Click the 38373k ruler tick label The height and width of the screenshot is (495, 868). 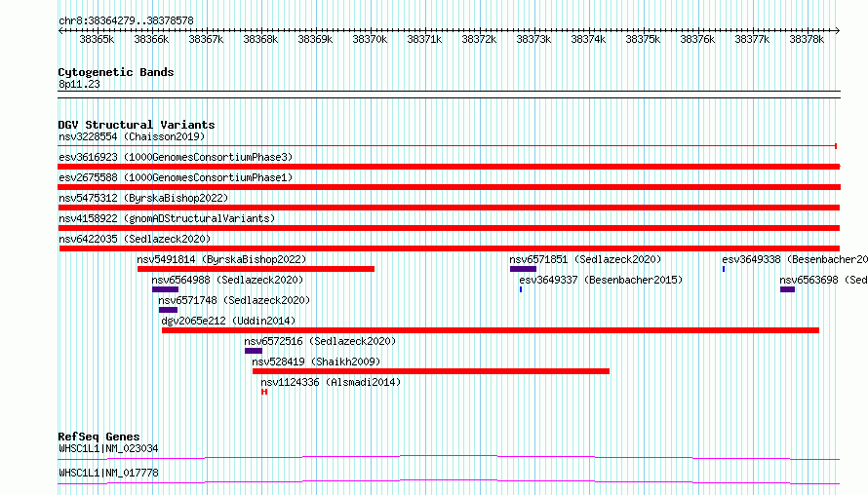(x=533, y=40)
